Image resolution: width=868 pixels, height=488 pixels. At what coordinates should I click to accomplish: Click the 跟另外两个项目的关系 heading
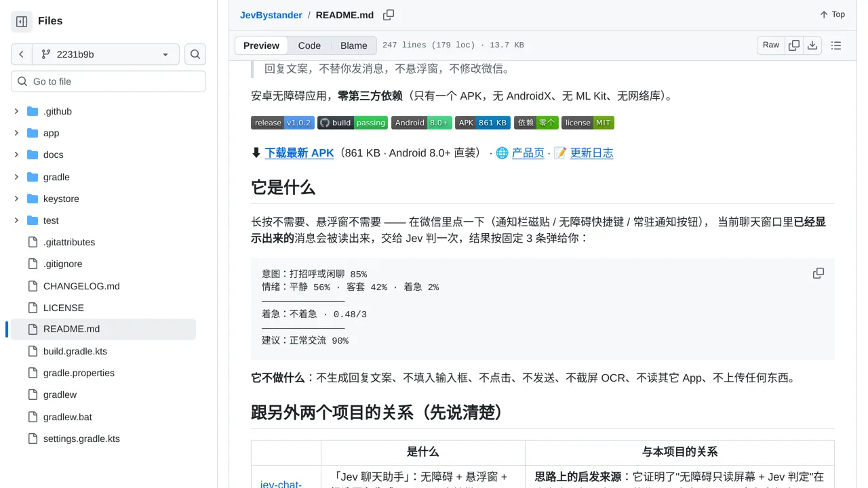tap(380, 412)
